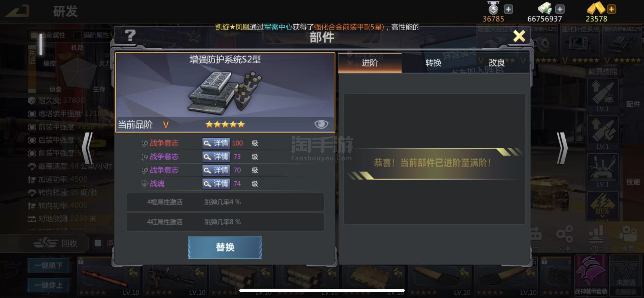Add cash using the plus icon
The height and width of the screenshot is (298, 644).
(x=560, y=9)
